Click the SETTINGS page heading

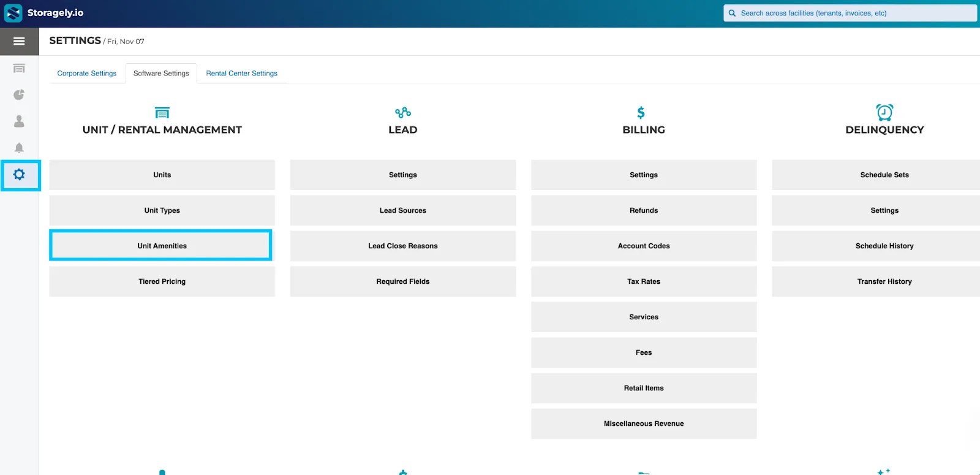pyautogui.click(x=75, y=40)
